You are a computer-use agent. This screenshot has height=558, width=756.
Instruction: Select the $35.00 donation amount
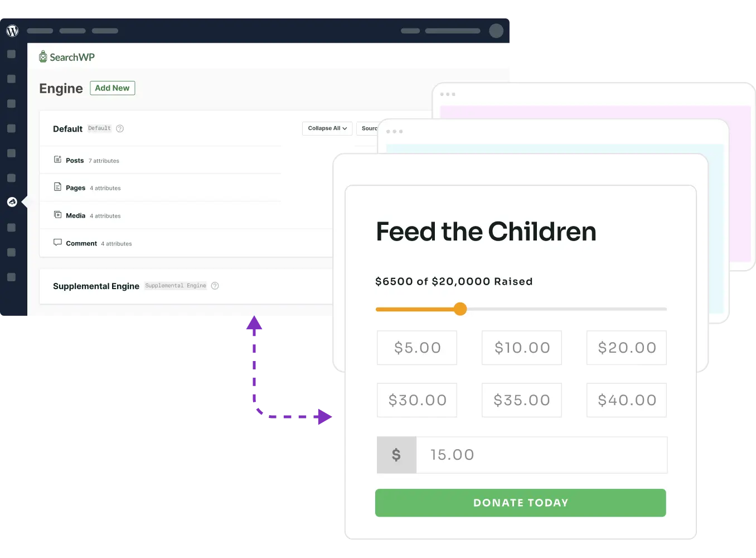click(x=521, y=400)
